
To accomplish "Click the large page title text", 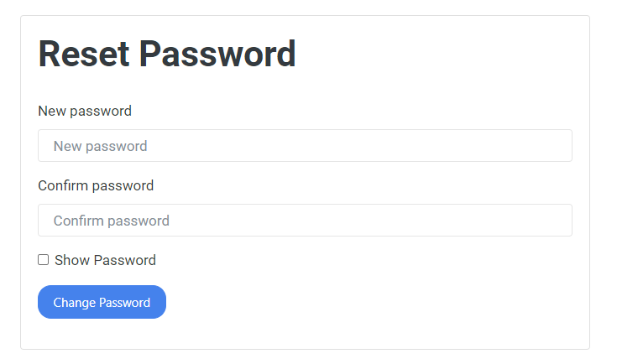I will [167, 55].
